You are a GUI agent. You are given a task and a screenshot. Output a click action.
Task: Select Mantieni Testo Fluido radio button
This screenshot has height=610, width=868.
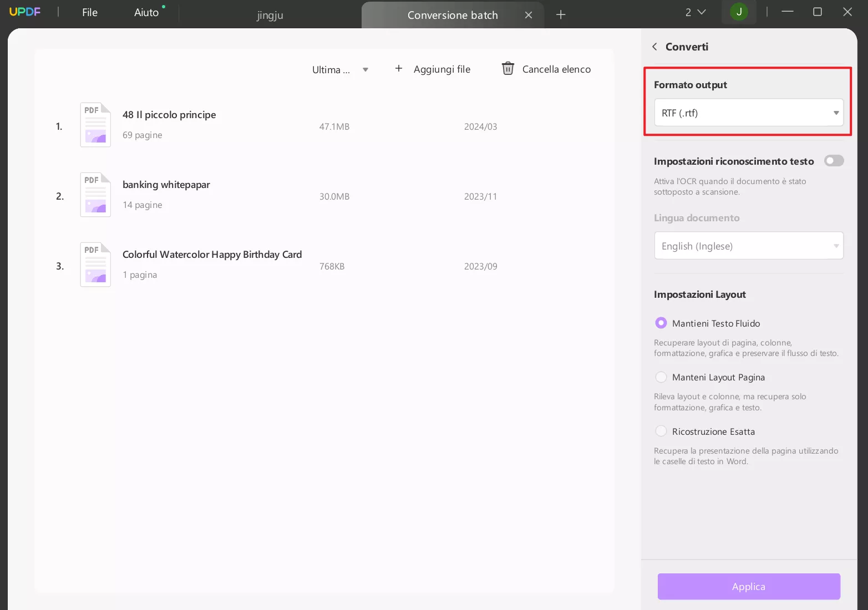(x=661, y=323)
